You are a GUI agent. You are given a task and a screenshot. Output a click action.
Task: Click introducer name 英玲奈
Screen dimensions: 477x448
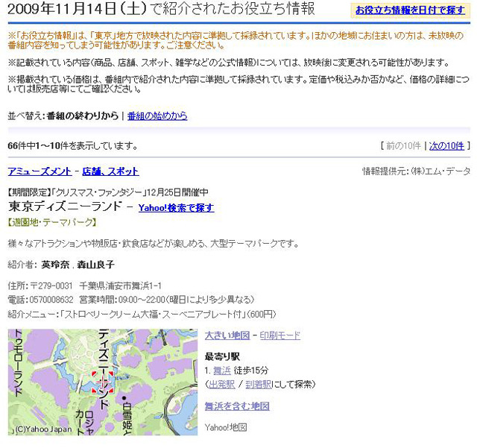55,265
